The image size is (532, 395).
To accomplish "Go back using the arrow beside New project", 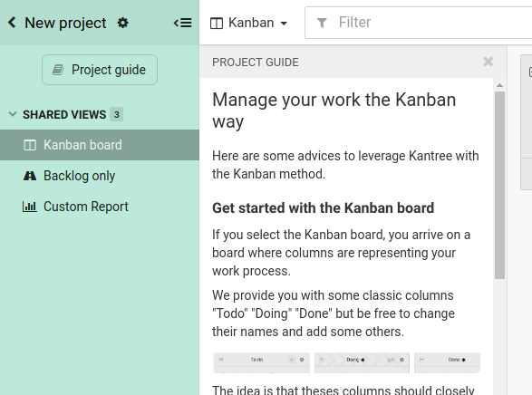I will pos(12,23).
